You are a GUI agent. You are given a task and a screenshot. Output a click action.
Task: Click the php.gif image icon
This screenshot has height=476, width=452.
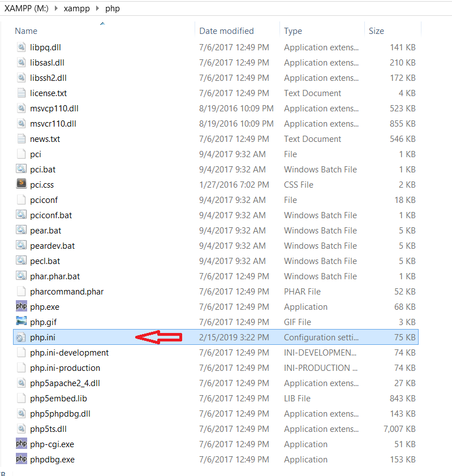click(21, 322)
